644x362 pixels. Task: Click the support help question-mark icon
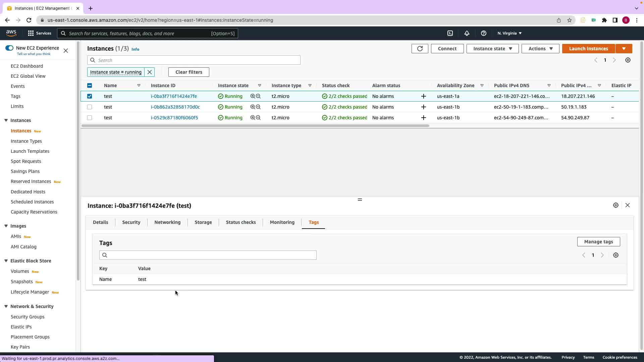point(483,33)
